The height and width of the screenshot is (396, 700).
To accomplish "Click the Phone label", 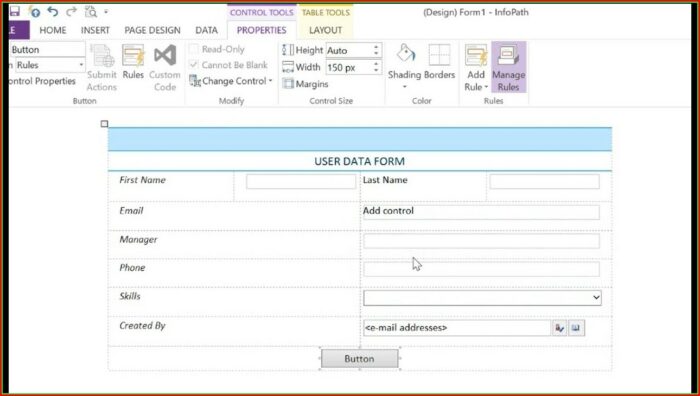I will pyautogui.click(x=132, y=268).
